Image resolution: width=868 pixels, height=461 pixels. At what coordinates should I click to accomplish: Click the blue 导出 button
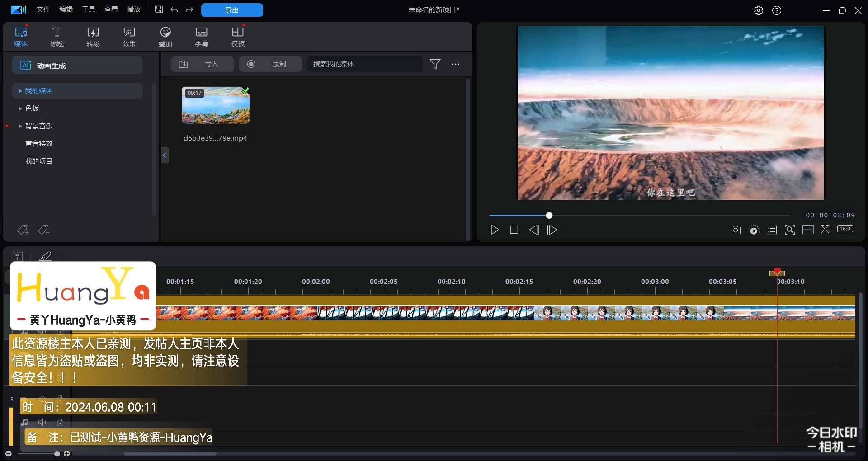tap(232, 10)
